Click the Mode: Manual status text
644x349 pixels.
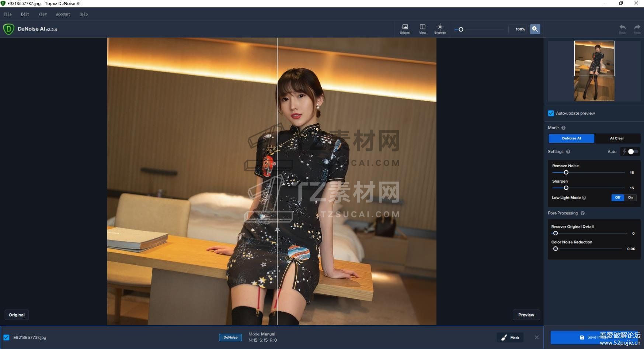coord(262,334)
